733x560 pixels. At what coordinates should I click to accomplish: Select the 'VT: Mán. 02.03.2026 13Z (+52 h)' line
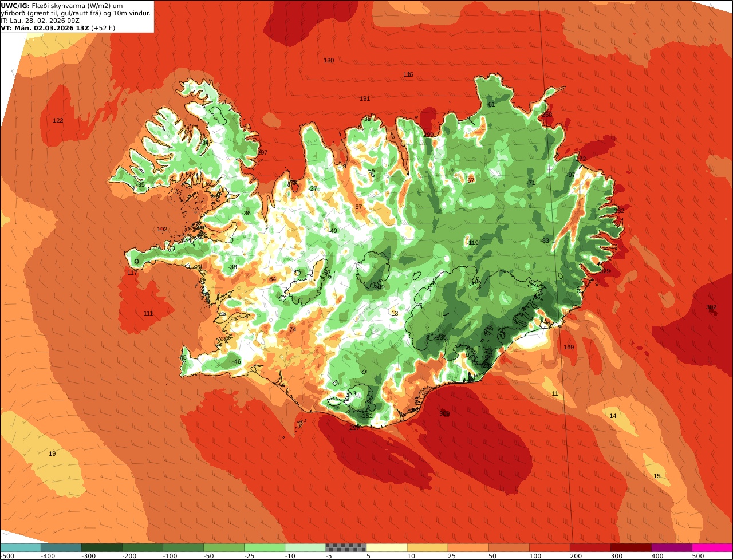pos(58,27)
